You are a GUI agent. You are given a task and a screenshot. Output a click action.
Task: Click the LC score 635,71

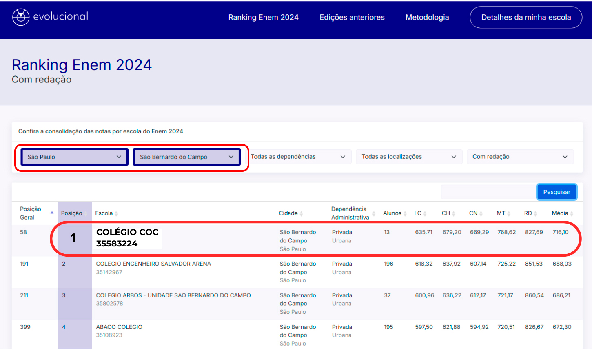[424, 232]
